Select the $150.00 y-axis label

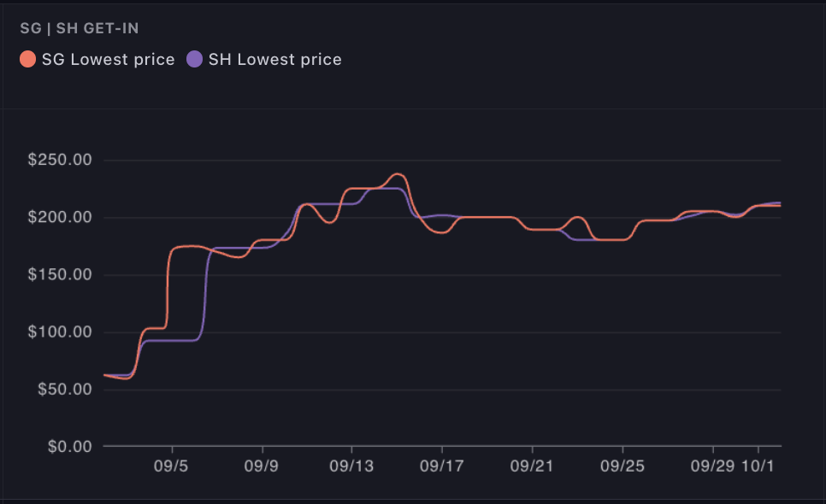pyautogui.click(x=62, y=275)
